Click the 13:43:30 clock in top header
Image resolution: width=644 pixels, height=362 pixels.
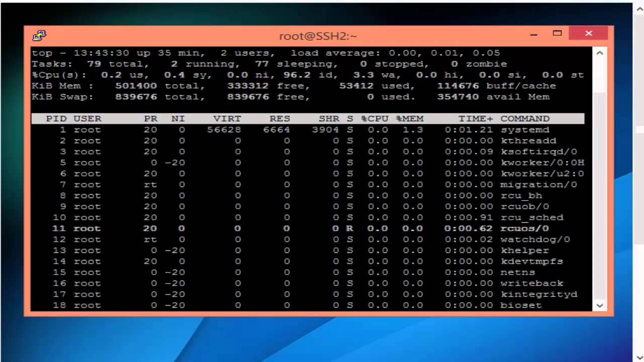(102, 53)
